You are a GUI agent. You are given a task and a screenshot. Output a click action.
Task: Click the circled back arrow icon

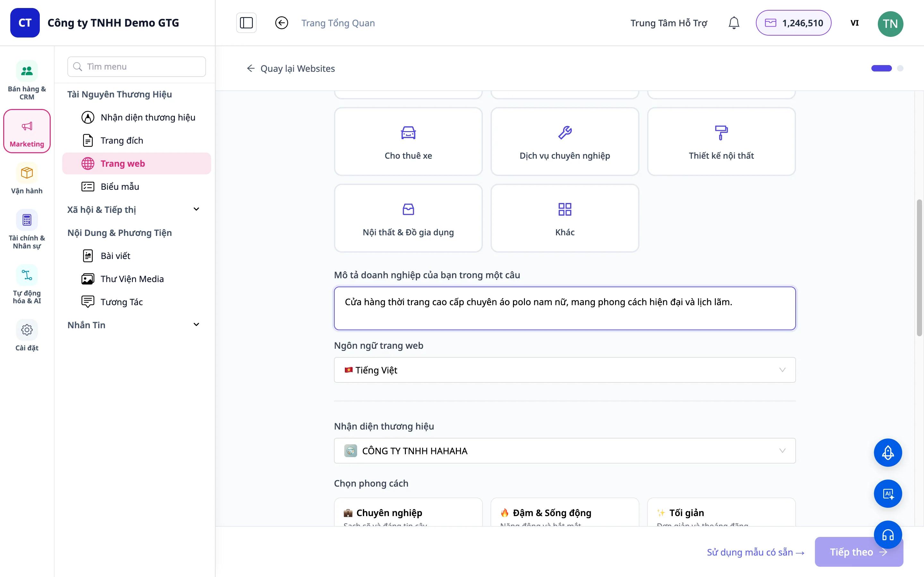(281, 23)
